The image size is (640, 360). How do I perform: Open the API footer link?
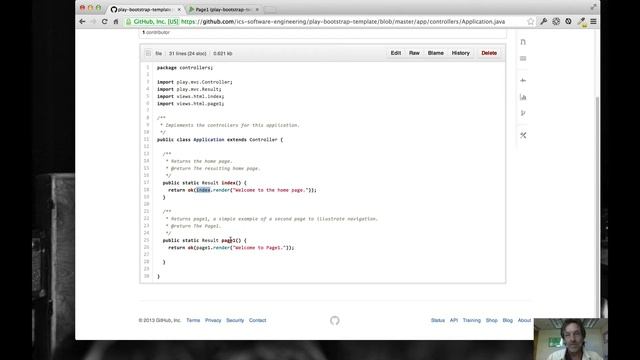click(453, 320)
